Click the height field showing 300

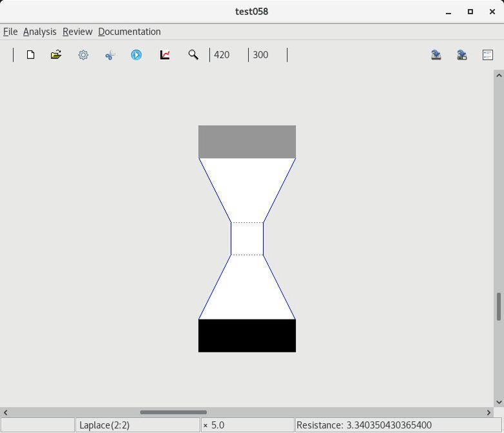[x=267, y=55]
